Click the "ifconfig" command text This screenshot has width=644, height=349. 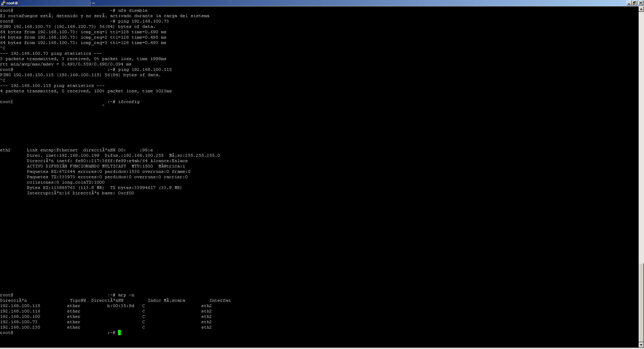(129, 102)
